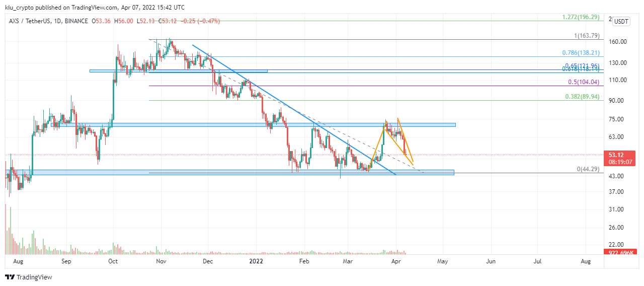Select the 0.786(138.21) Fibonacci label
The image size is (644, 286).
click(581, 53)
